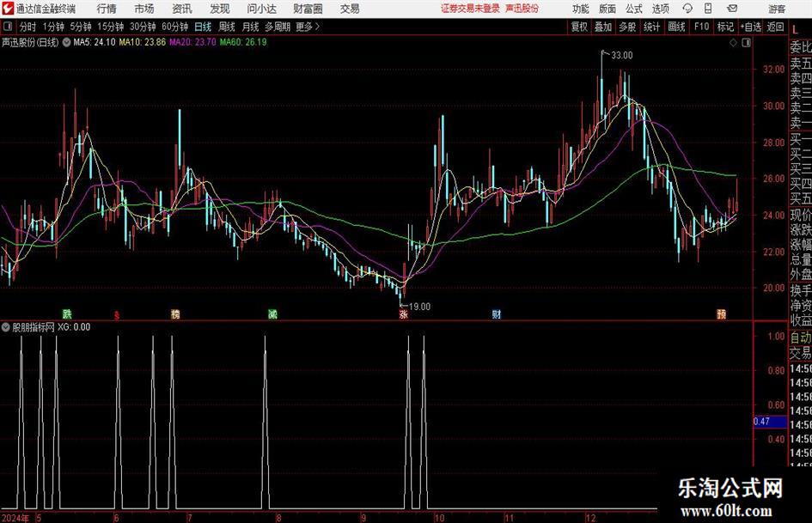812x523 pixels.
Task: Switch to the 分时 period
Action: tap(27, 27)
